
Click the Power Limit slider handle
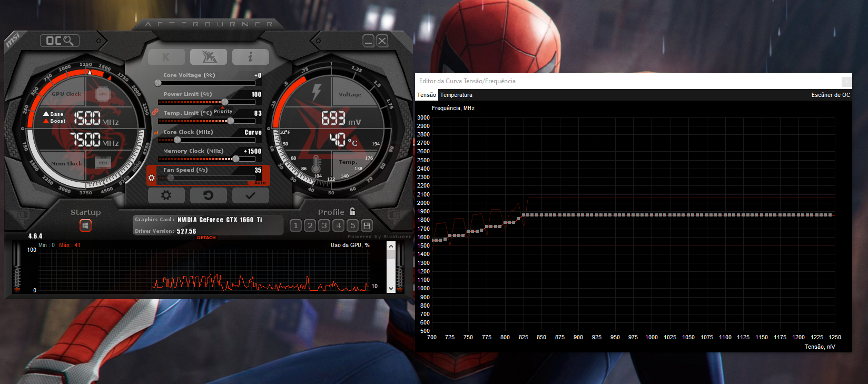tap(225, 102)
